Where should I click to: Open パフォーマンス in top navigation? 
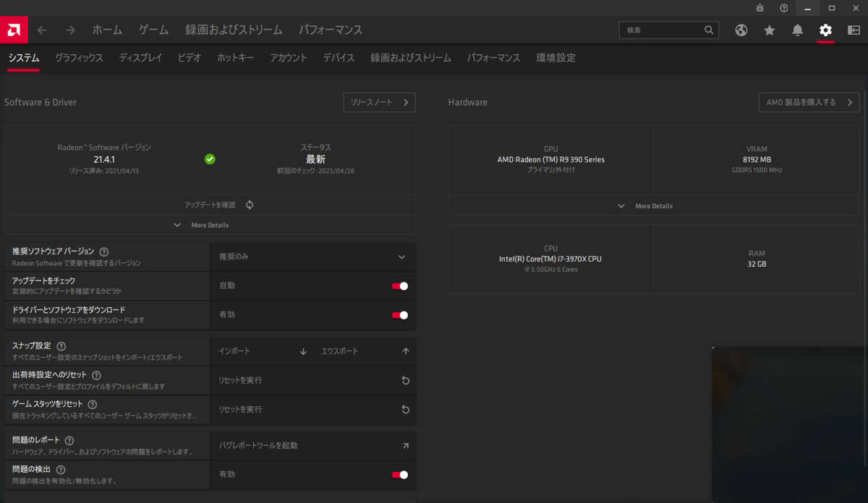click(331, 30)
